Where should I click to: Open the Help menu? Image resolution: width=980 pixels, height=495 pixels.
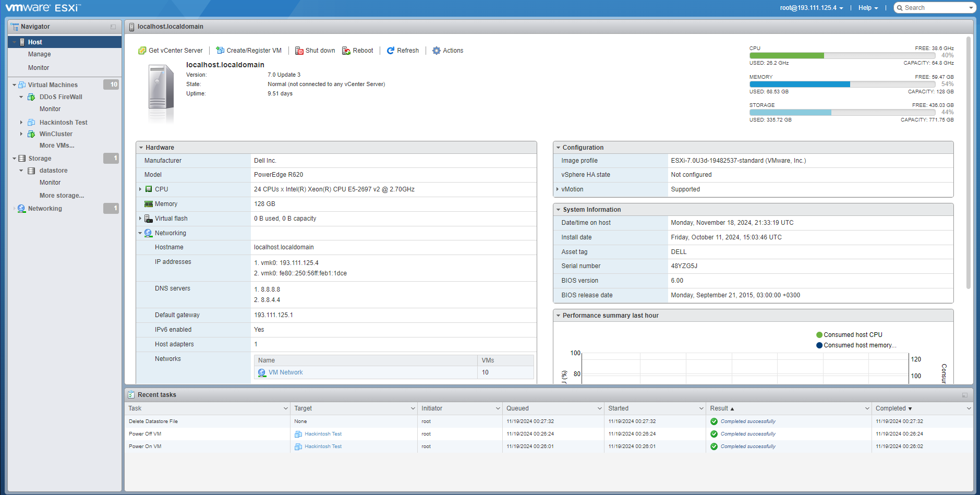click(868, 8)
